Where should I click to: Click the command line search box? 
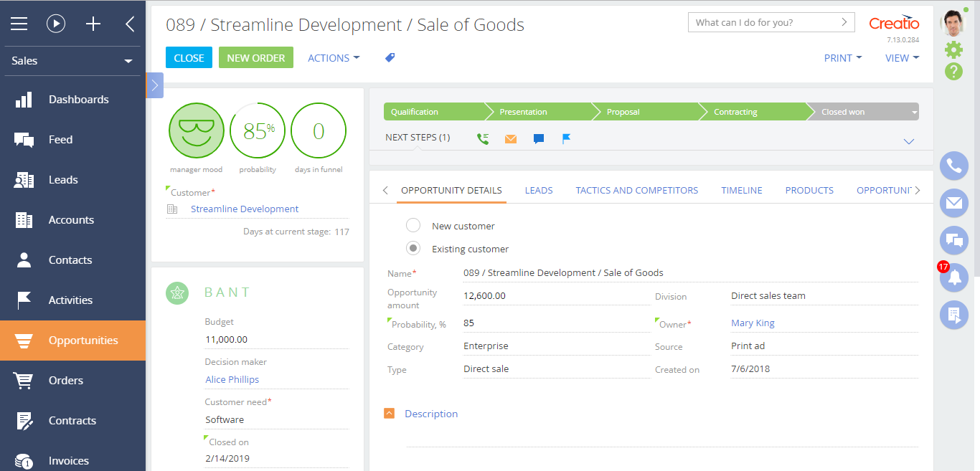click(771, 22)
